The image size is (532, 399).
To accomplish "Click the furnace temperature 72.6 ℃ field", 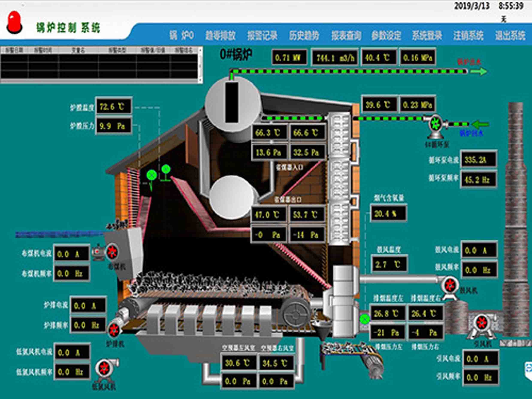I will (114, 106).
